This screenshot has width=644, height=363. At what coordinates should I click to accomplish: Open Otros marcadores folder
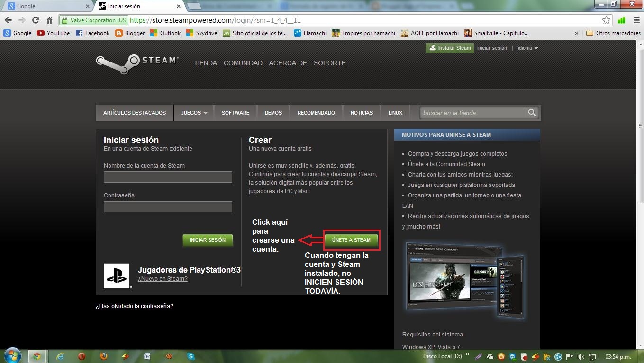[x=613, y=33]
